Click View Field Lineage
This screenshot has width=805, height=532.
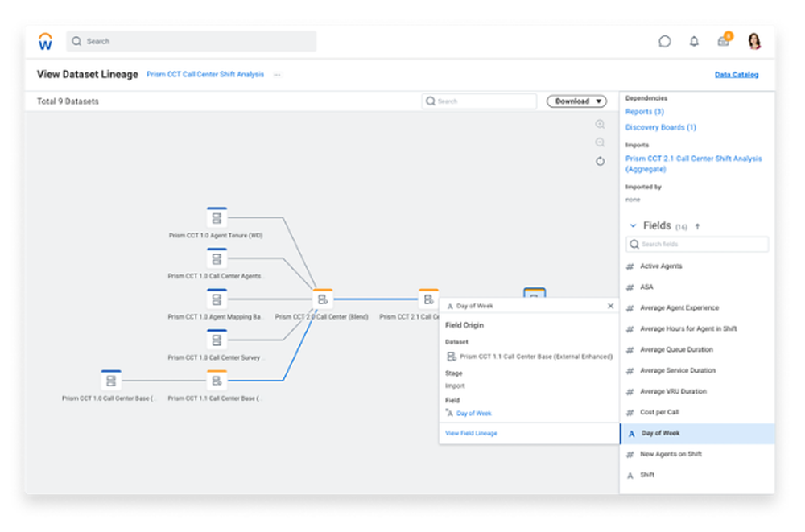pos(471,433)
